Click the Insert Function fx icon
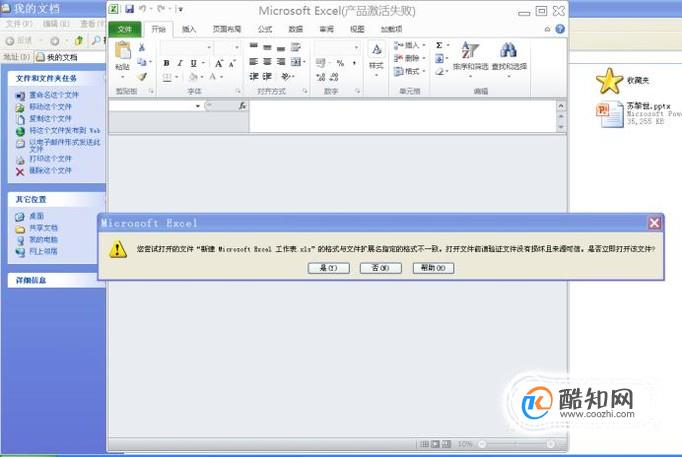Image resolution: width=682 pixels, height=457 pixels. 242,106
